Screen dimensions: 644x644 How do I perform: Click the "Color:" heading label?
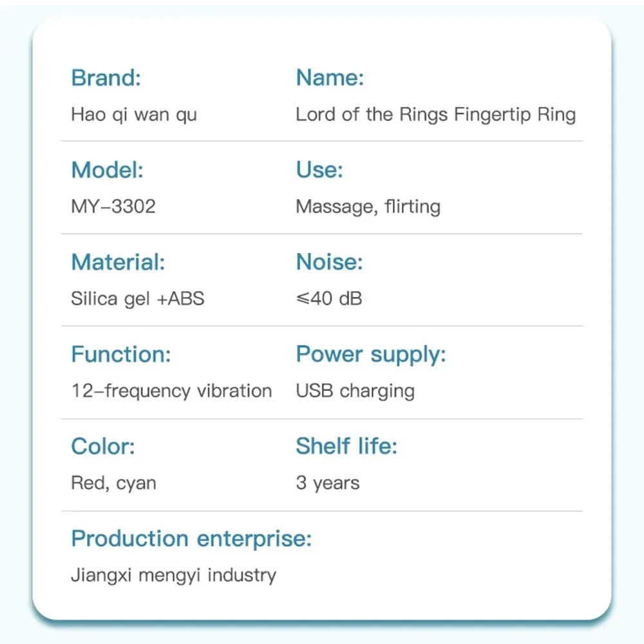pyautogui.click(x=103, y=446)
